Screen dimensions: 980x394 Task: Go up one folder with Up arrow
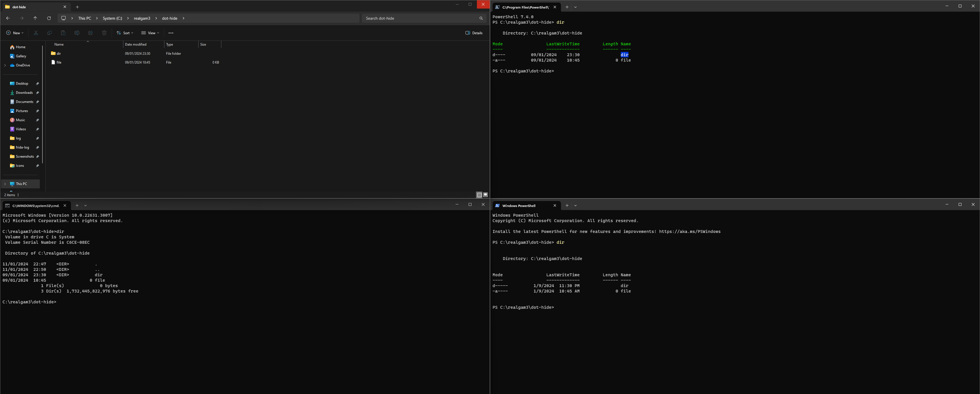35,18
